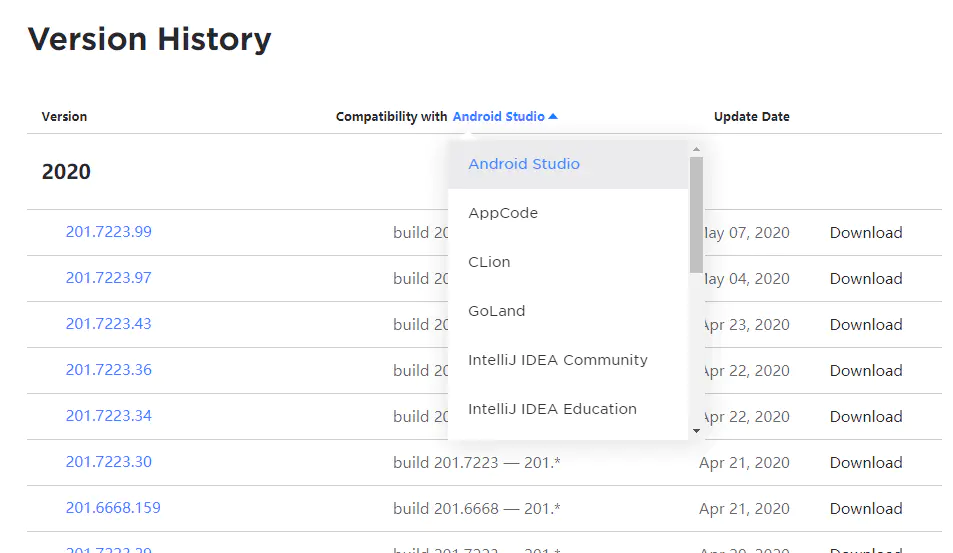953x553 pixels.
Task: Open version 201.7223.43 link
Action: (109, 324)
